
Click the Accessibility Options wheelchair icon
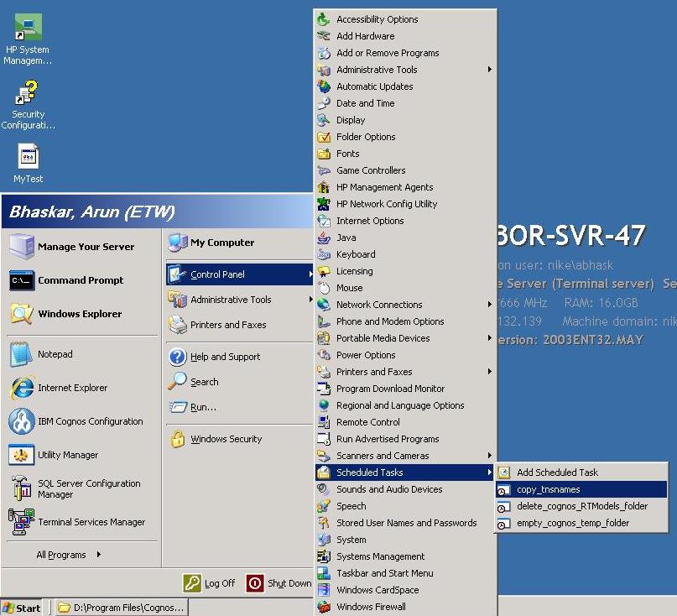coord(323,19)
